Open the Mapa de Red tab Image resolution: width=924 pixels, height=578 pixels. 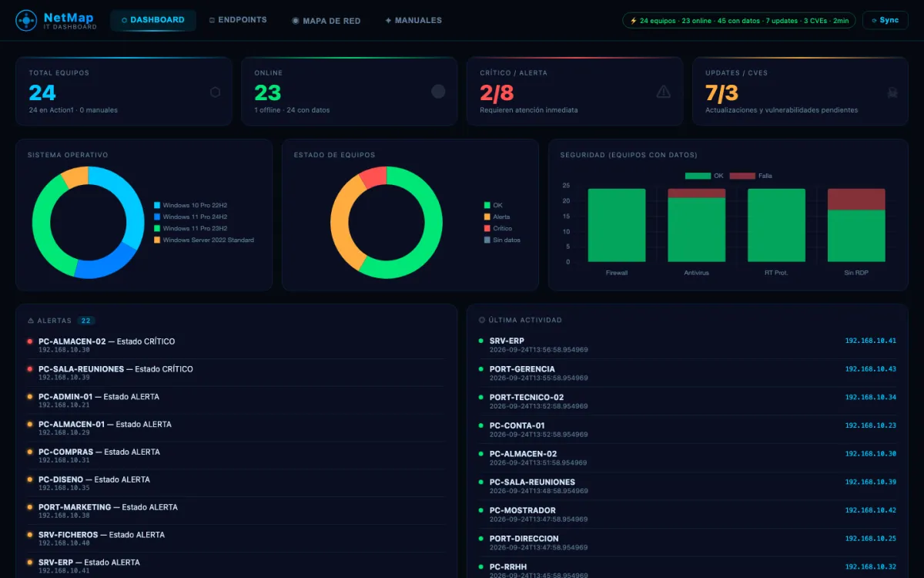click(326, 21)
